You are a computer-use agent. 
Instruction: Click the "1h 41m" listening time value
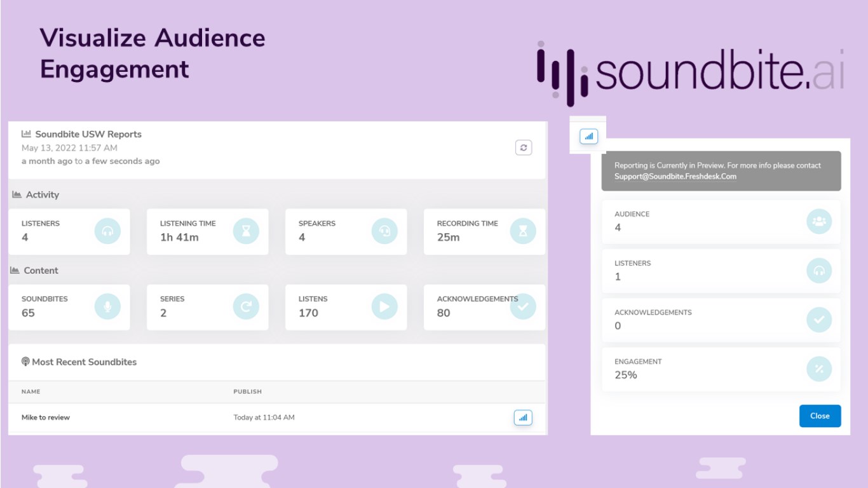click(179, 238)
